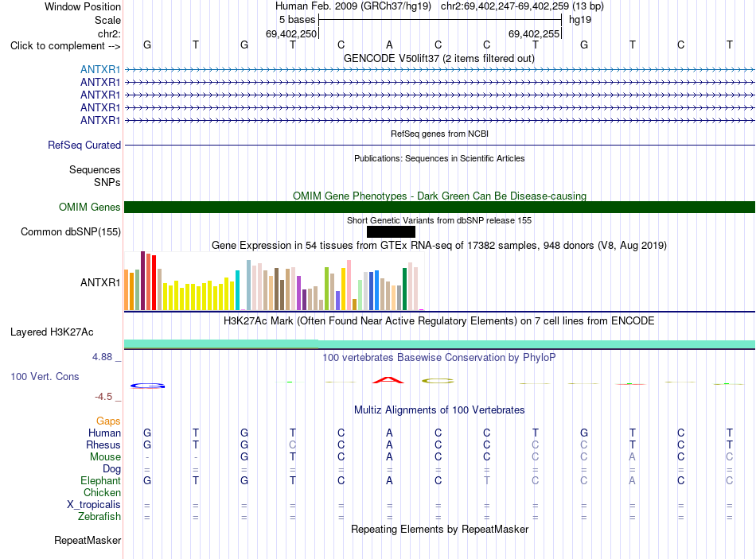The height and width of the screenshot is (559, 756).
Task: Click the 'Repeating Elements by RepeatMasker' title
Action: [440, 529]
